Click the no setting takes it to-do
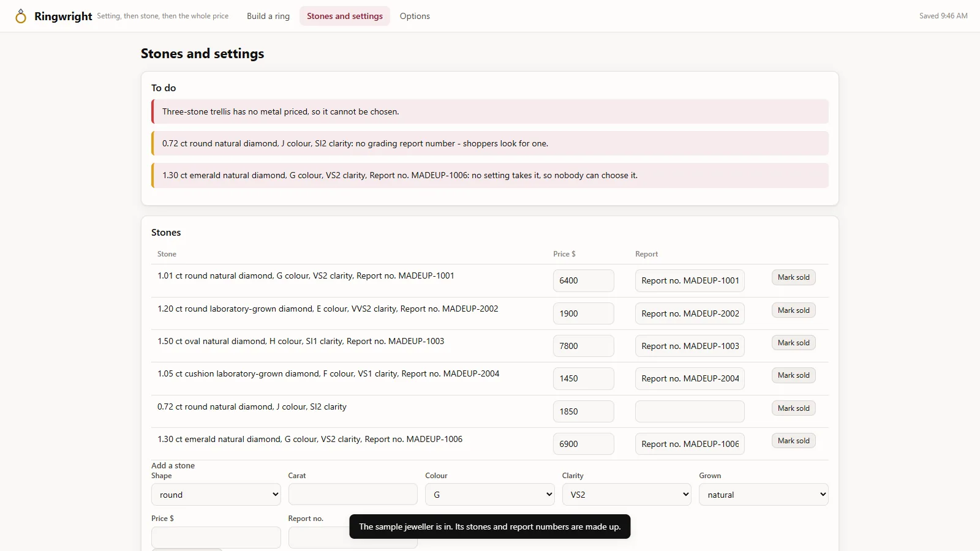980x551 pixels. tap(490, 175)
